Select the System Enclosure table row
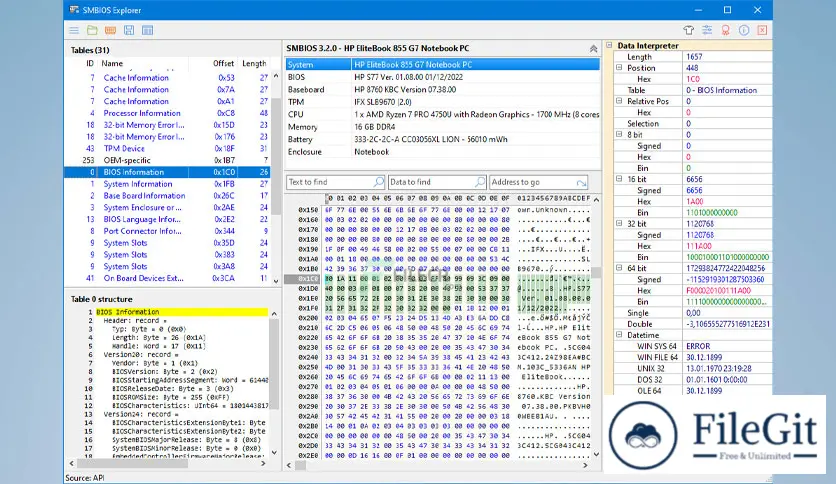 167,207
